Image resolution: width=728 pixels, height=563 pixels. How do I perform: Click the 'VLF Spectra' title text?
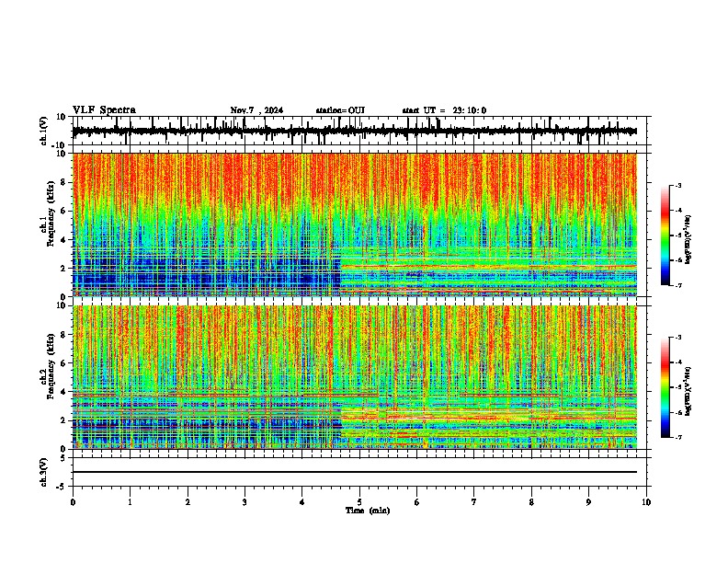(104, 110)
